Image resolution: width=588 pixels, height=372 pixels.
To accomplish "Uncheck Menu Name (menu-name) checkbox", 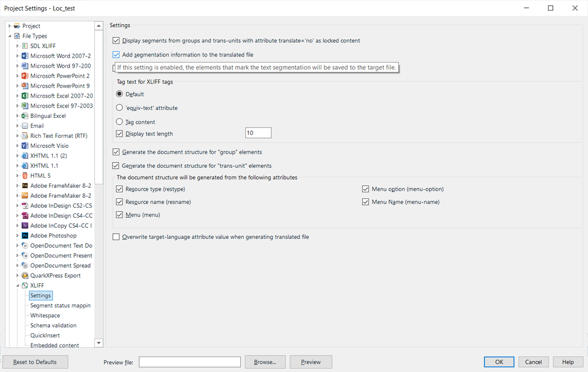I will [366, 202].
